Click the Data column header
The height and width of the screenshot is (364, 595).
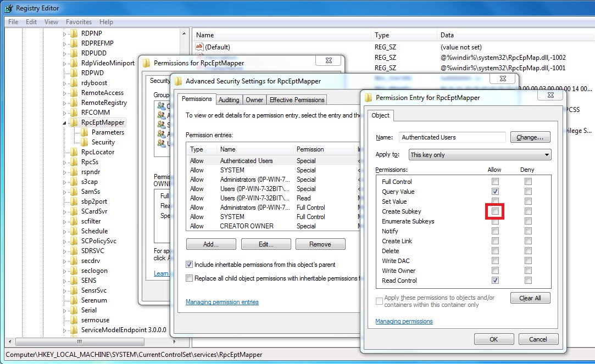[x=515, y=35]
